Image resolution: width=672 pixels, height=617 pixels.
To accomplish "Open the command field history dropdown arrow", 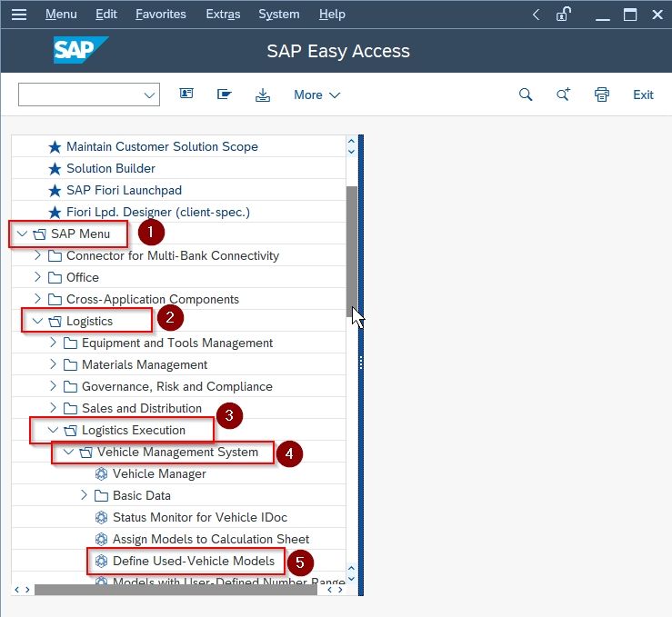I will tap(149, 95).
